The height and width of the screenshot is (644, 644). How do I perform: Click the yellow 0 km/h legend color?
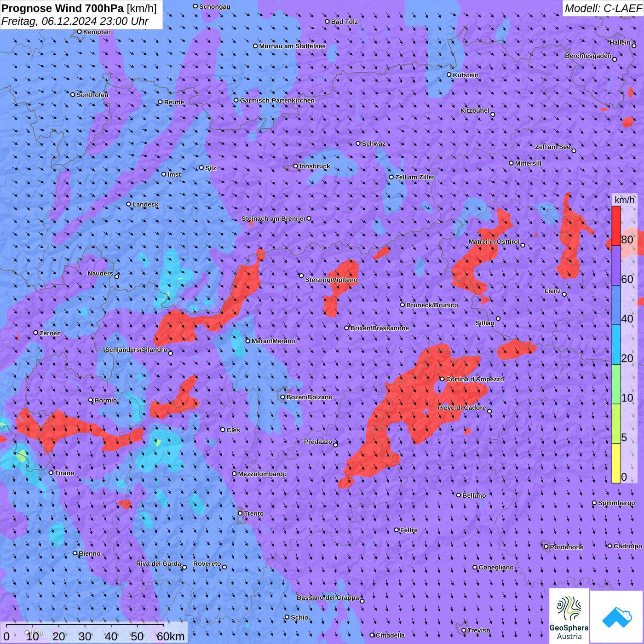point(616,463)
